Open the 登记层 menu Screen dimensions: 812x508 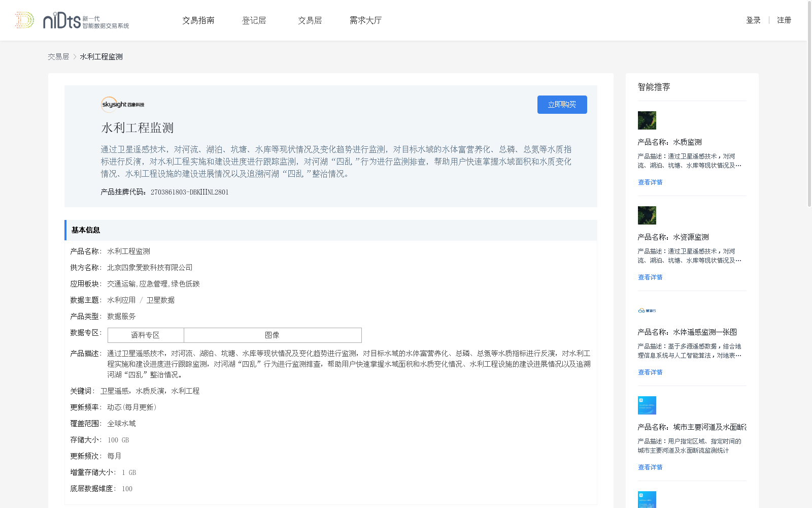coord(254,20)
